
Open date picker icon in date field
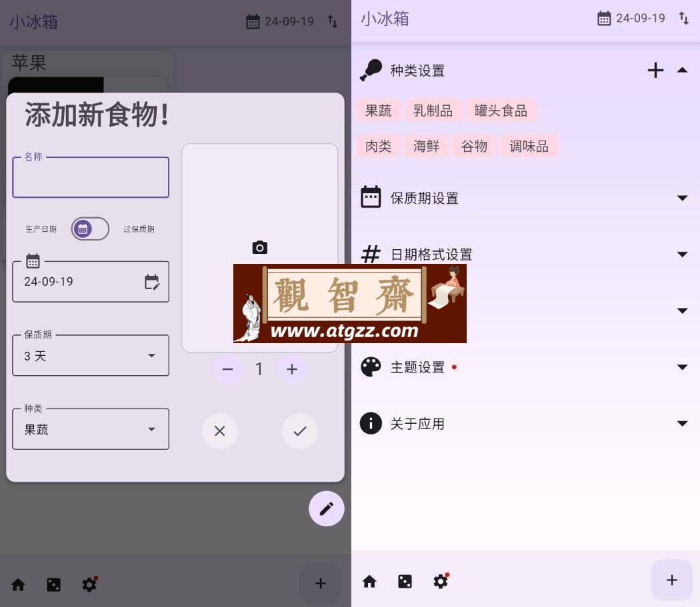coord(152,282)
